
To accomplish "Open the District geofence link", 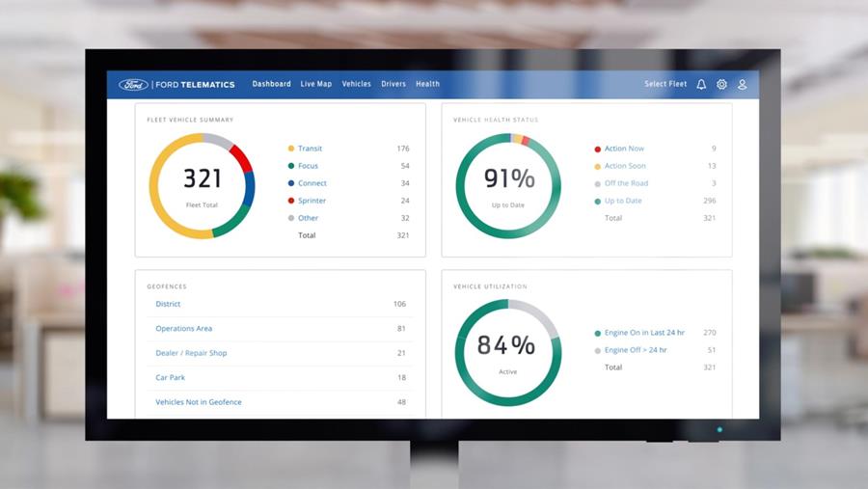I will [168, 304].
